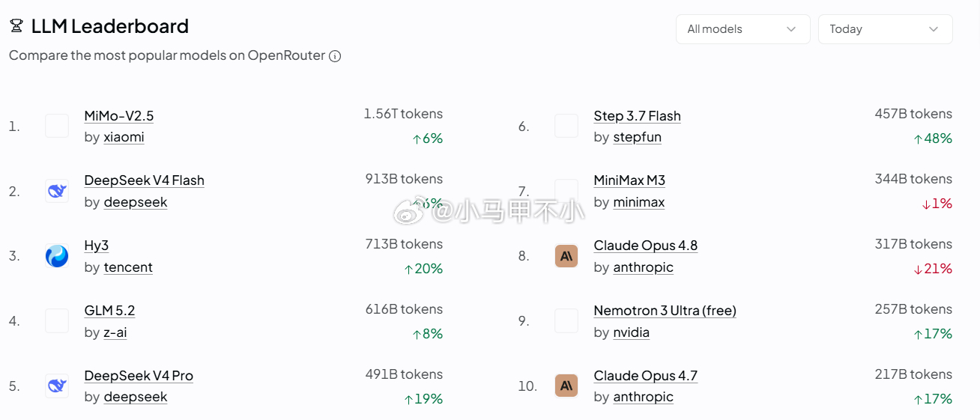980x420 pixels.
Task: Click the DeepSeek V4 Pro whale logo
Action: click(x=57, y=386)
